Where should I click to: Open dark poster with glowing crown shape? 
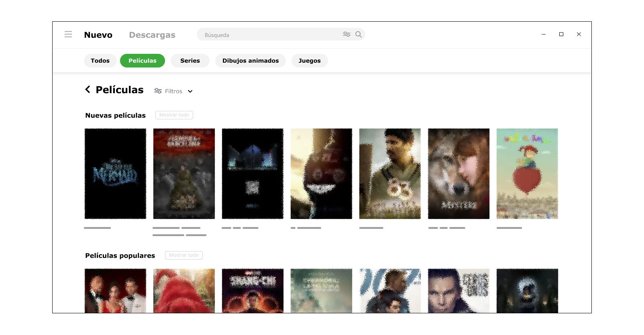[x=253, y=174]
